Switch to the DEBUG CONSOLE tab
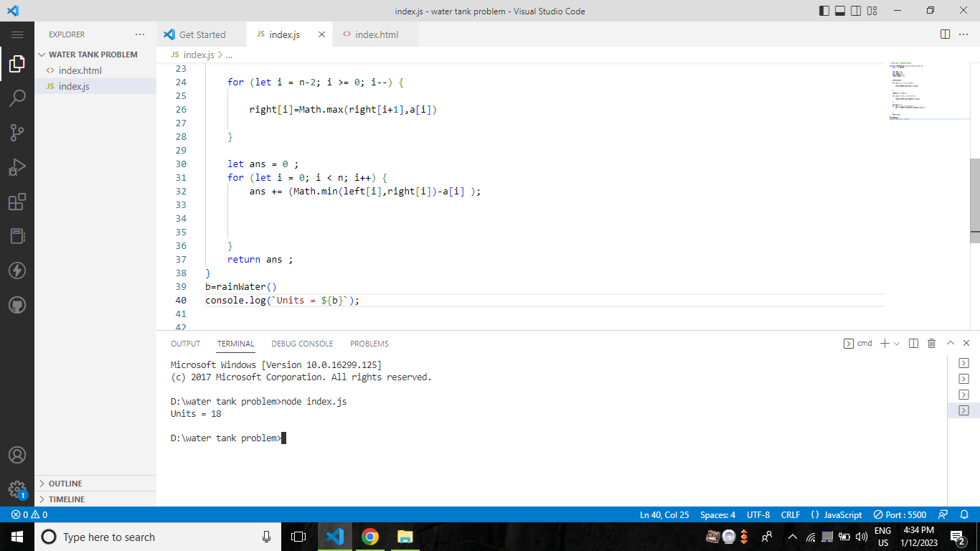The height and width of the screenshot is (551, 980). 302,344
